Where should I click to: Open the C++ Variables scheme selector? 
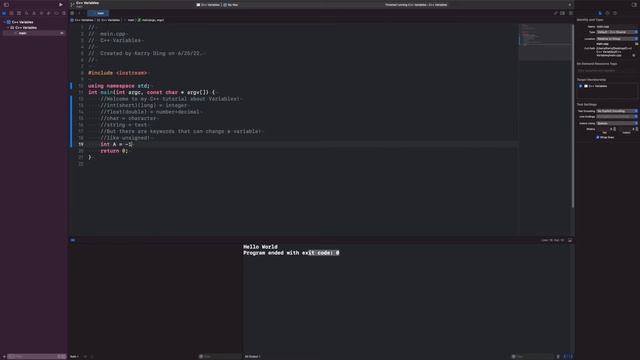(x=208, y=5)
